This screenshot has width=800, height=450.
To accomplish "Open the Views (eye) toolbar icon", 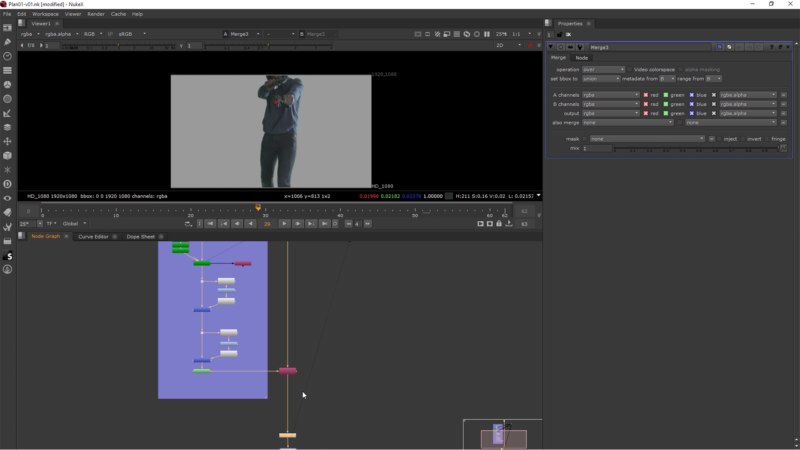I will [x=7, y=198].
